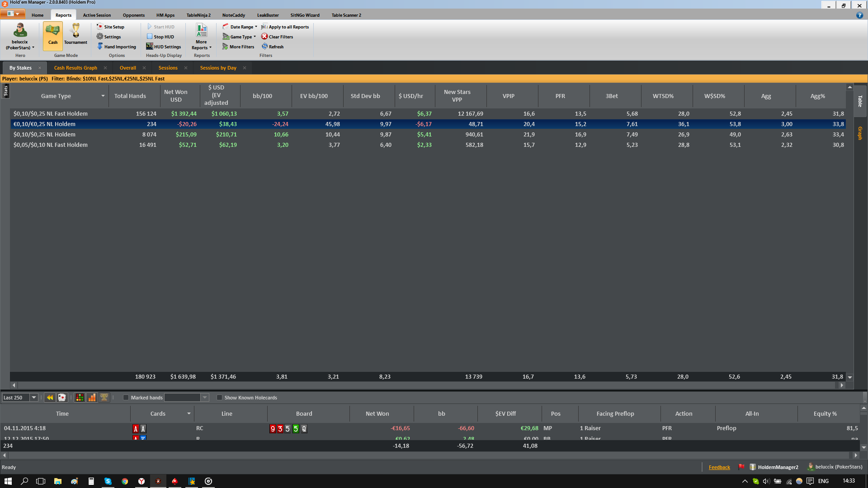Open the Opponents ribbon tab
Image resolution: width=868 pixels, height=488 pixels.
(x=133, y=15)
